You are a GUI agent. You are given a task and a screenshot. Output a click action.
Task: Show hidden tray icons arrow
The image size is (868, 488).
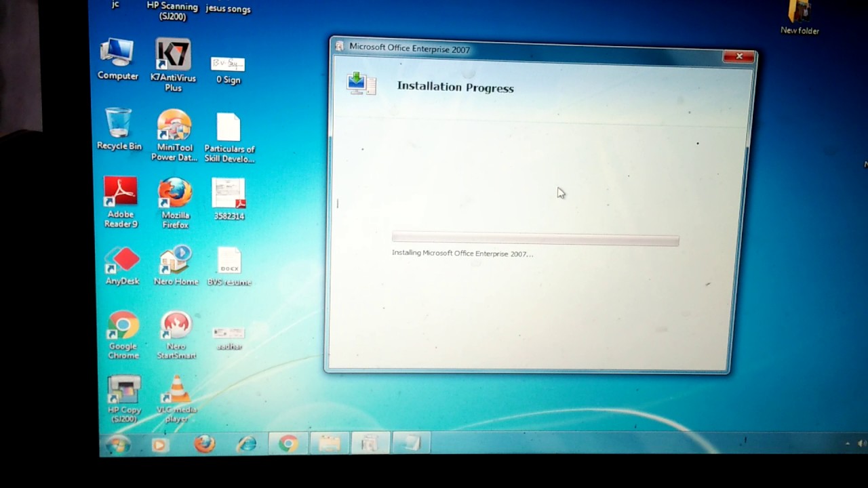(847, 443)
